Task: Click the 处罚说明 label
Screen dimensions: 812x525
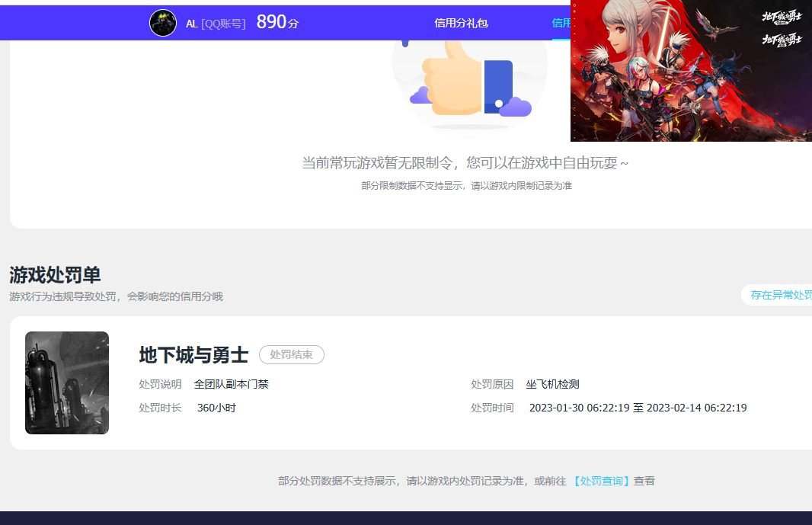Action: (x=160, y=384)
